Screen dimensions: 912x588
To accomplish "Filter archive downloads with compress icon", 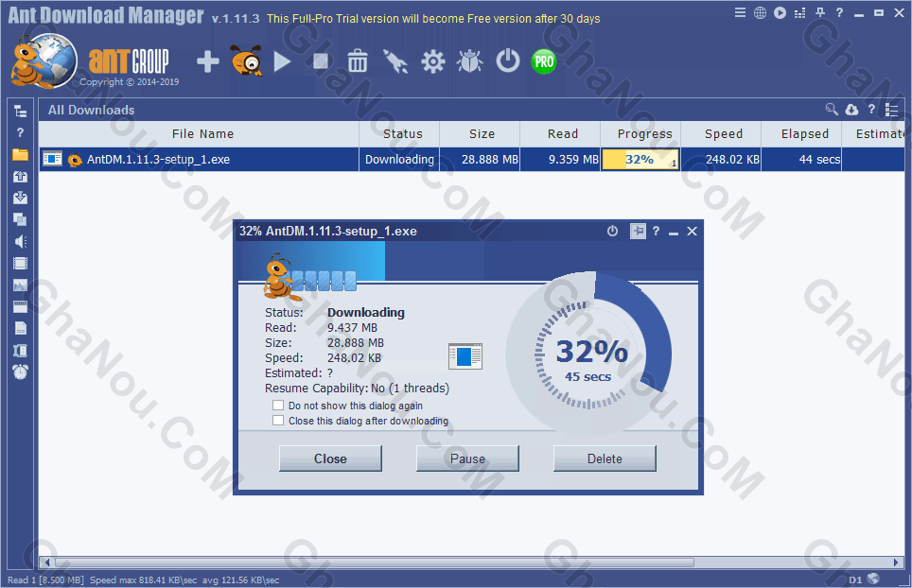I will (x=21, y=351).
